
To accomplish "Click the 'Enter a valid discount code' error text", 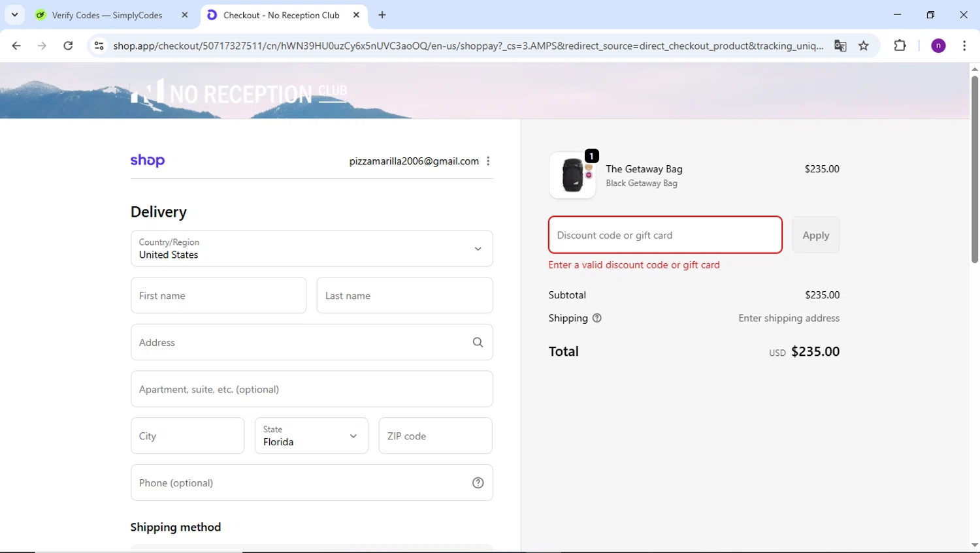I will tap(634, 265).
